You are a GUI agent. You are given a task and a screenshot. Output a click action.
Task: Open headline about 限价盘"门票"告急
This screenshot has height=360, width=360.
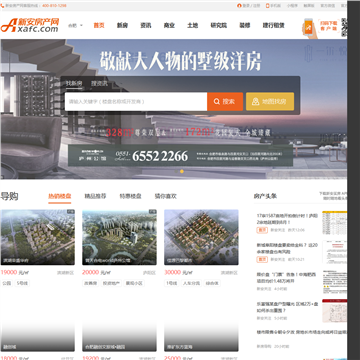tap(286, 278)
